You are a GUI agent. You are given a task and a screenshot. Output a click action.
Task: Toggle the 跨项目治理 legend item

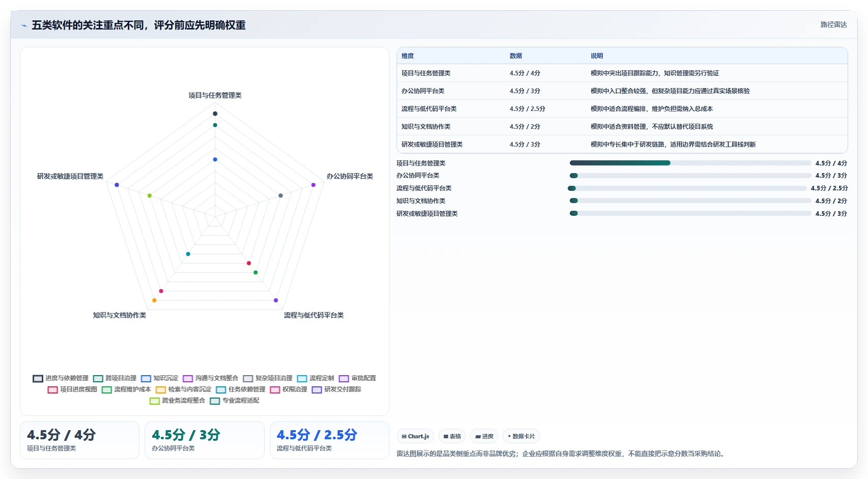[x=115, y=378]
